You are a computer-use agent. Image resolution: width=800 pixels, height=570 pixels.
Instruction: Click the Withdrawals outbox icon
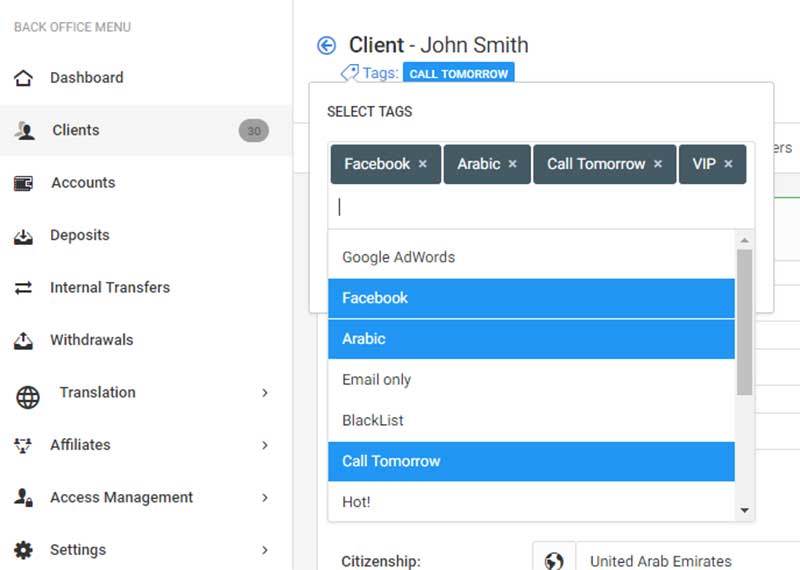click(23, 340)
